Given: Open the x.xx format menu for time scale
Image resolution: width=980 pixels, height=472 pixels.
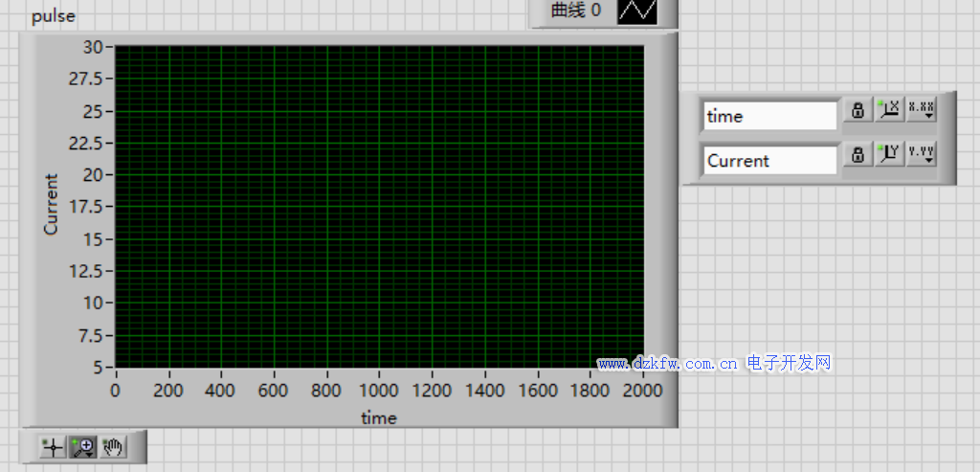Looking at the screenshot, I should [922, 110].
